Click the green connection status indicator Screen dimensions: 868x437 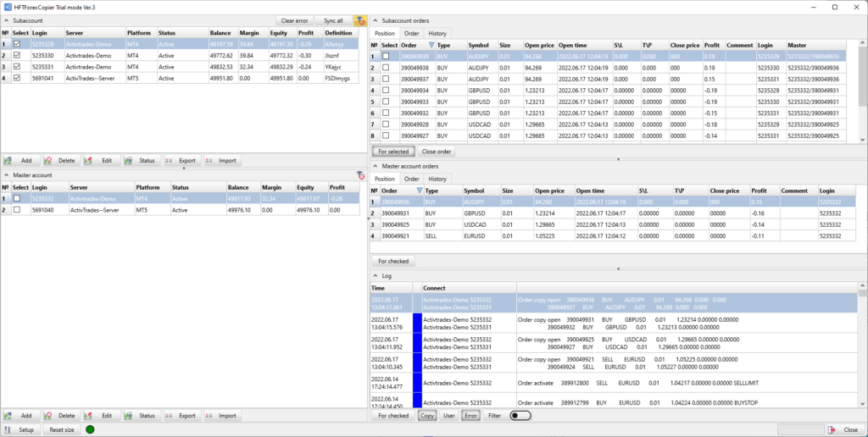coord(90,429)
